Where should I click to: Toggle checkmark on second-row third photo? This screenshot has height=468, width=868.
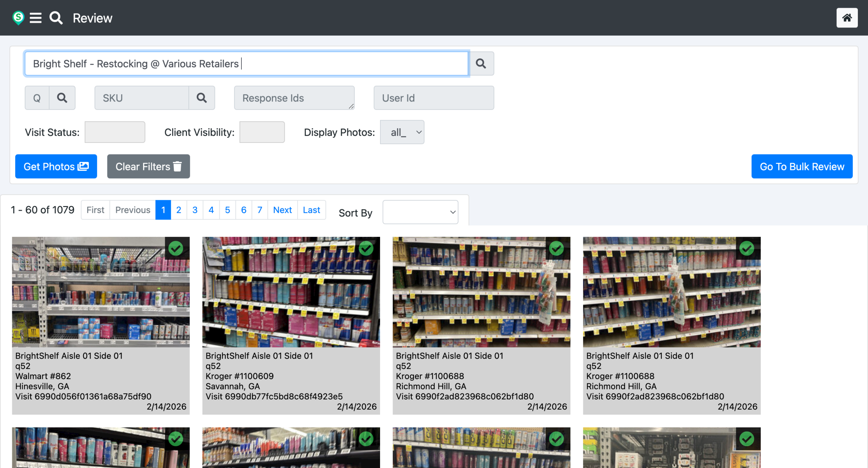tap(556, 439)
